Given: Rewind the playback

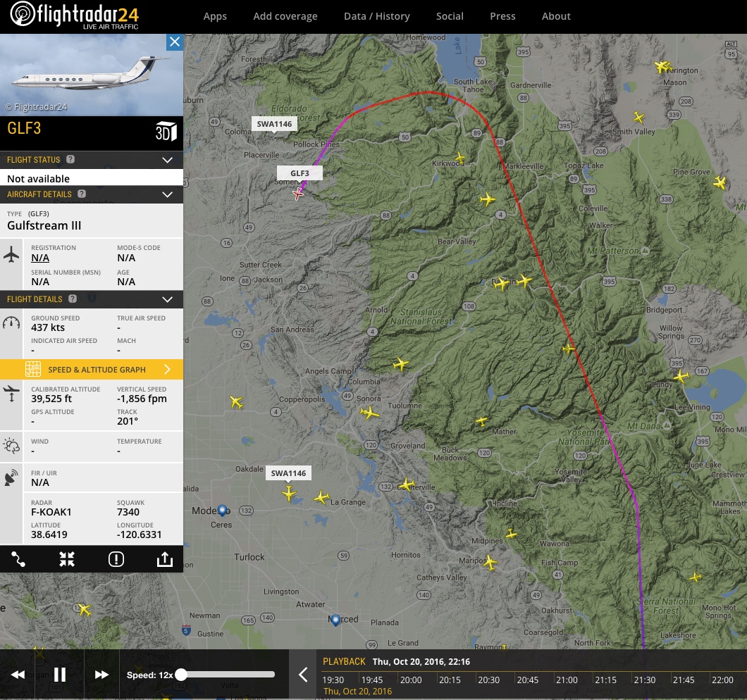Looking at the screenshot, I should (x=18, y=675).
